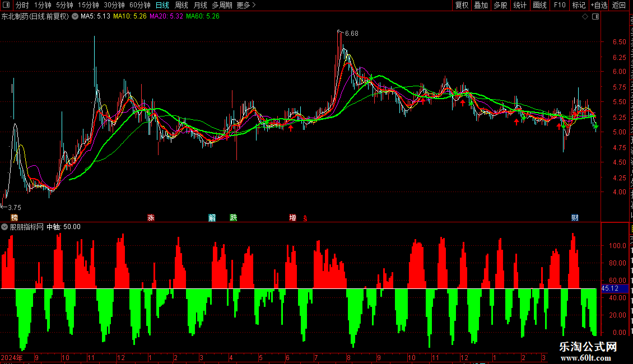This screenshot has width=633, height=364.
Task: Click the 6.68 high price label
Action: [352, 34]
